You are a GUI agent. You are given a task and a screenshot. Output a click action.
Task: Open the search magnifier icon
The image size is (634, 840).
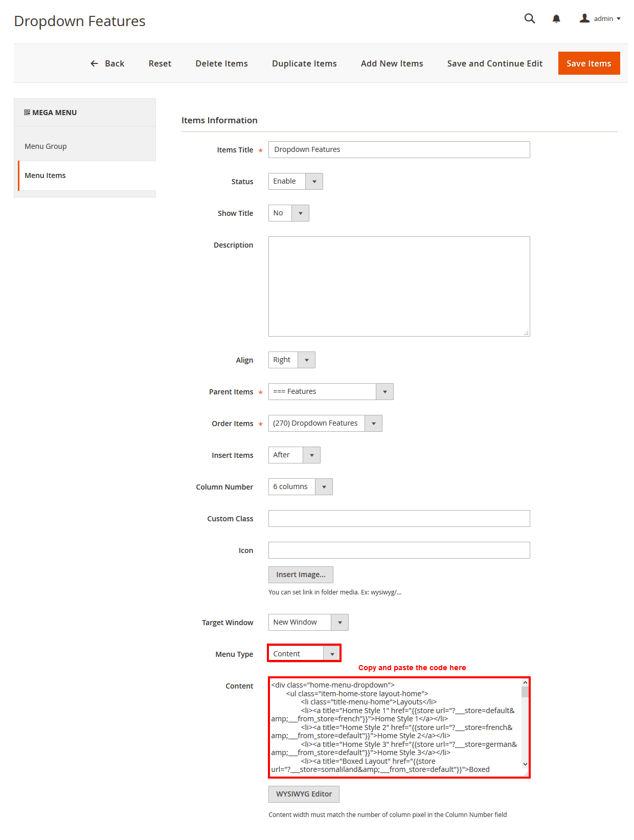(x=530, y=19)
